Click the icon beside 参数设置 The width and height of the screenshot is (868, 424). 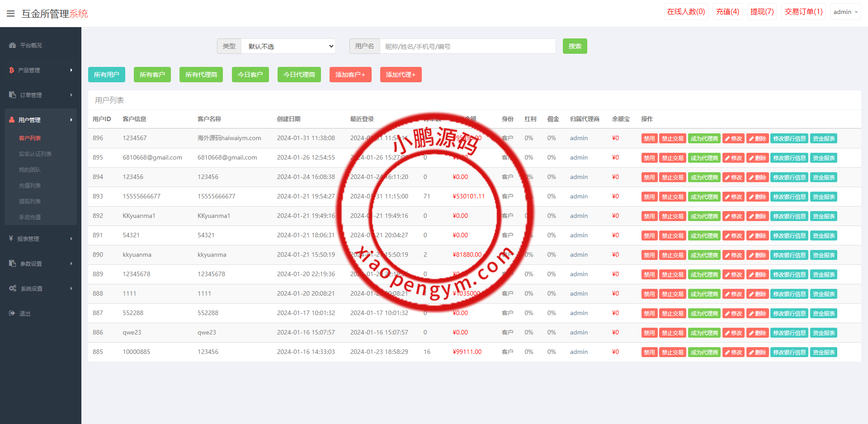pyautogui.click(x=12, y=264)
